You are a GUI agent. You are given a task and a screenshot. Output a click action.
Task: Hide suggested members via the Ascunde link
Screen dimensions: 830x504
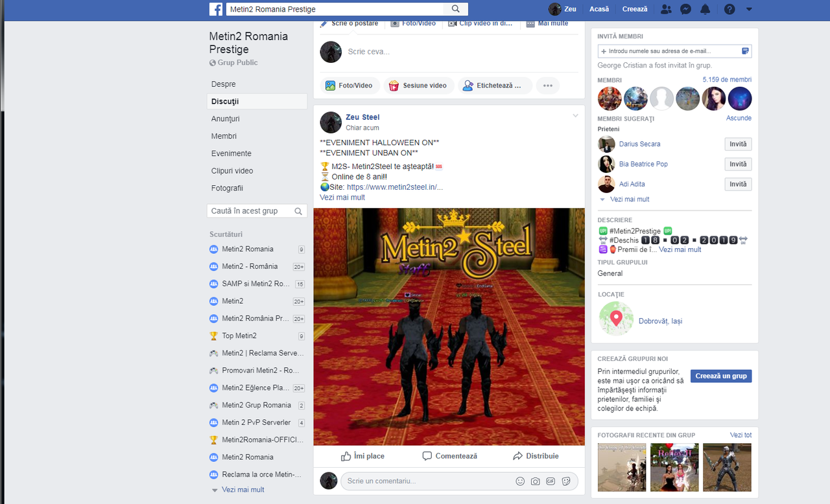(x=739, y=118)
